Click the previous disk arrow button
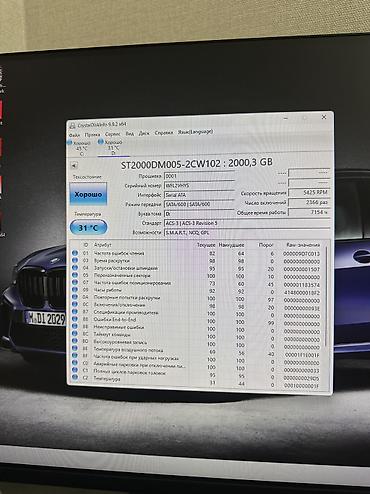Image resolution: width=370 pixels, height=494 pixels. (74, 165)
